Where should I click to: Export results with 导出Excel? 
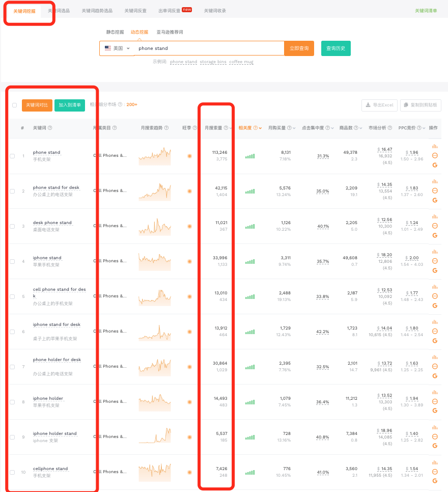[x=380, y=105]
